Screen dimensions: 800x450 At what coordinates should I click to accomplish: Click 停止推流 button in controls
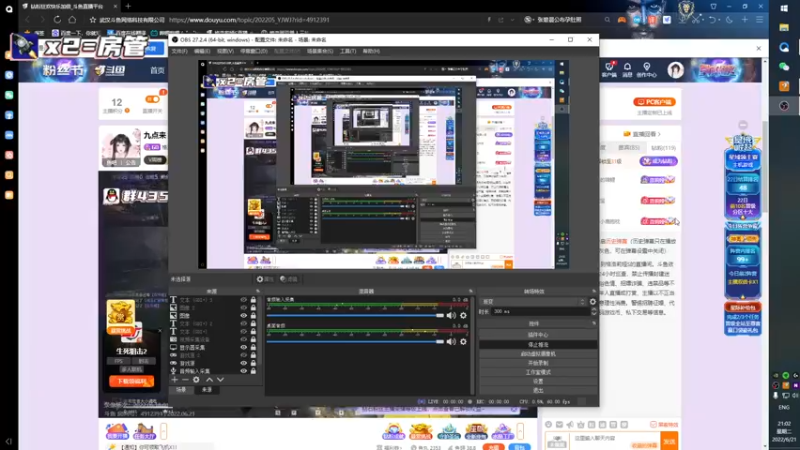[538, 344]
